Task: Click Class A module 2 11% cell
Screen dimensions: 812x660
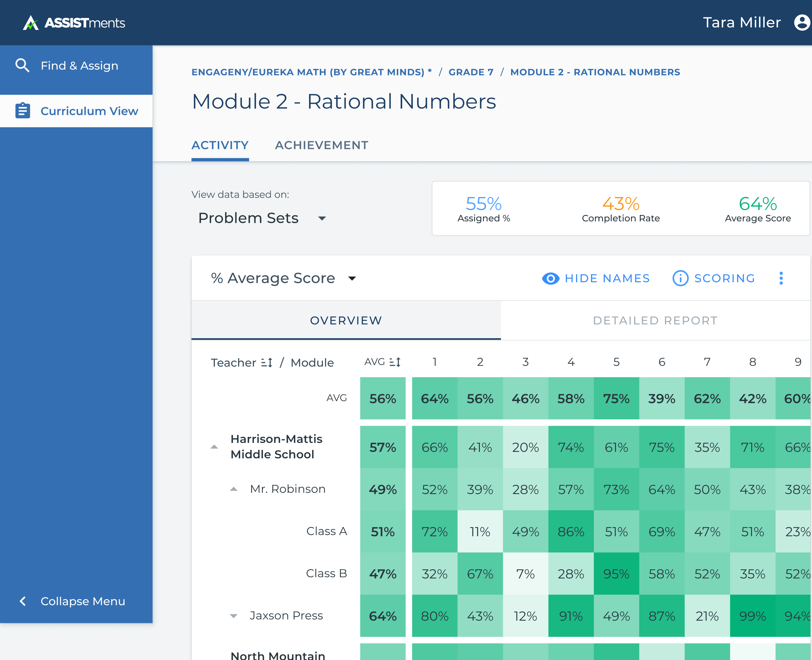Action: [480, 532]
